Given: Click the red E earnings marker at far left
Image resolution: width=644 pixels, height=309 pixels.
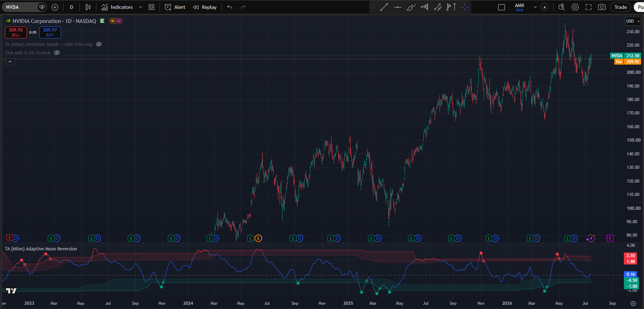Looking at the screenshot, I should pyautogui.click(x=10, y=238).
